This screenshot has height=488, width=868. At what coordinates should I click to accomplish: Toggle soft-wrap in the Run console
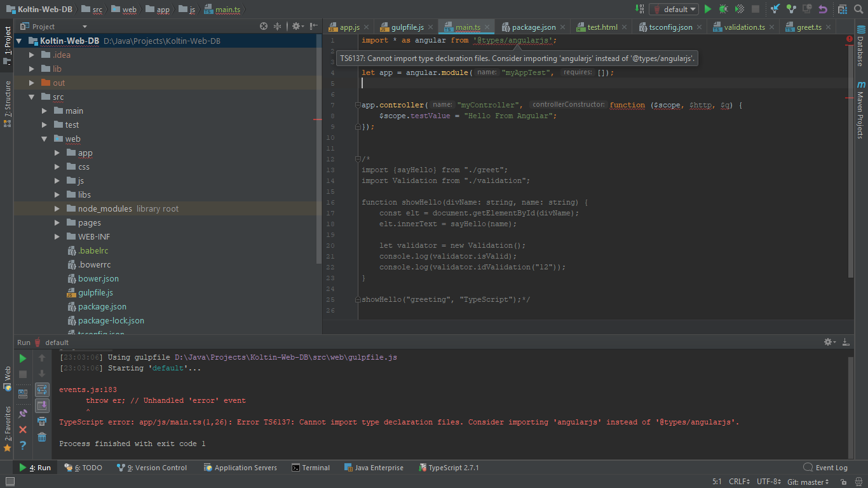(x=42, y=389)
